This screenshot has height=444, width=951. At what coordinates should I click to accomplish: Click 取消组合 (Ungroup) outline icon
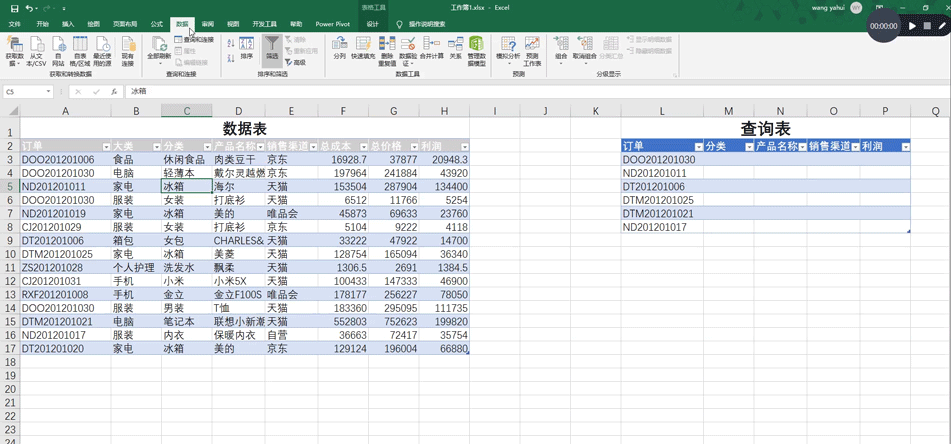coord(585,51)
